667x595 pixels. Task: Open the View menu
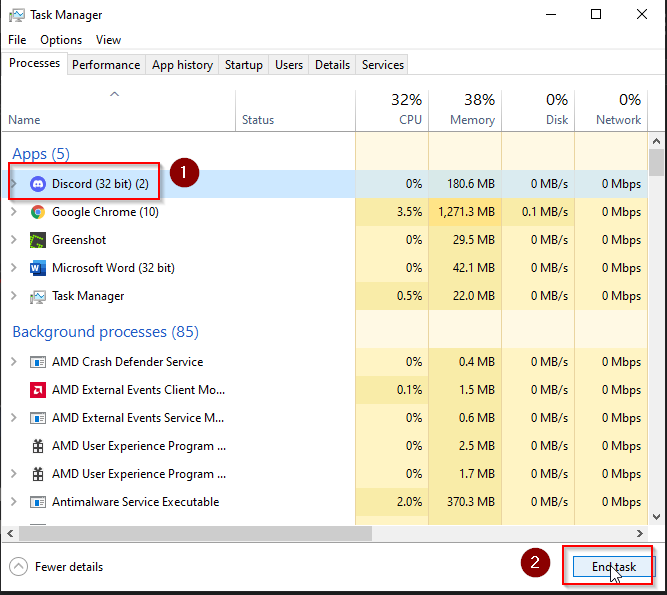tap(108, 40)
